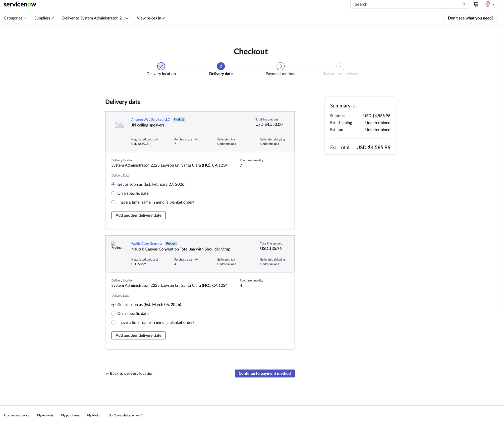The image size is (504, 426).
Task: Click the Tote Bag product thumbnail
Action: click(117, 246)
